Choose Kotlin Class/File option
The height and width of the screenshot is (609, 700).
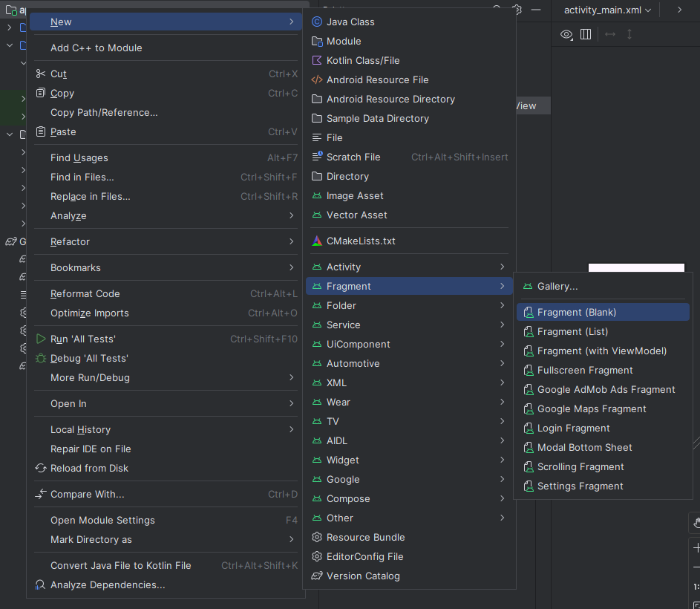pos(408,60)
